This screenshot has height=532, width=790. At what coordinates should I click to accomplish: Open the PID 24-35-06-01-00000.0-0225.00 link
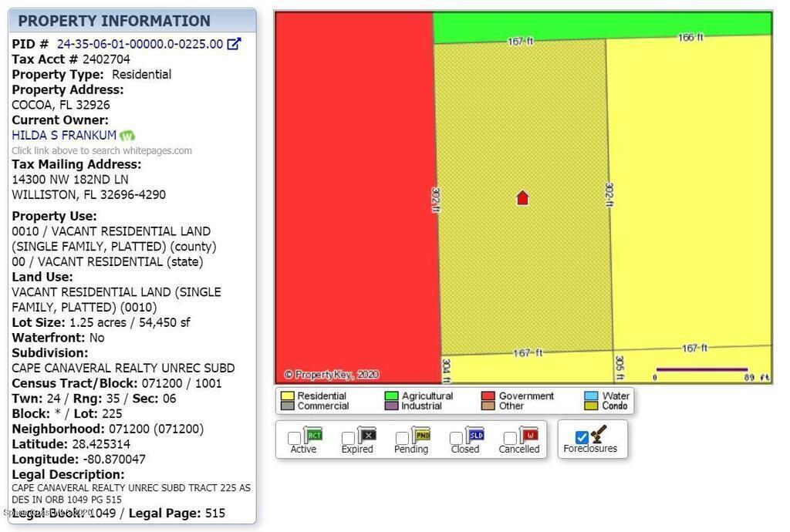point(140,44)
